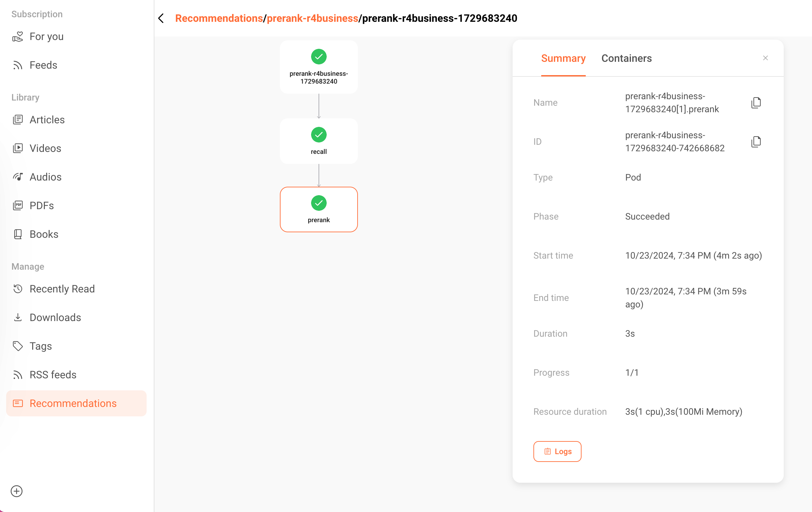Open the Videos library section
This screenshot has width=812, height=512.
[x=76, y=148]
